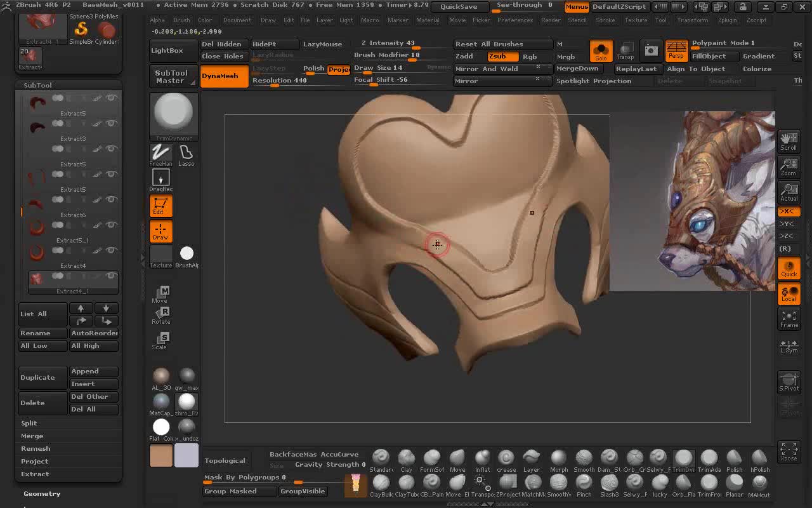Pick the ClayBuildup brush
The image size is (812, 508).
381,486
